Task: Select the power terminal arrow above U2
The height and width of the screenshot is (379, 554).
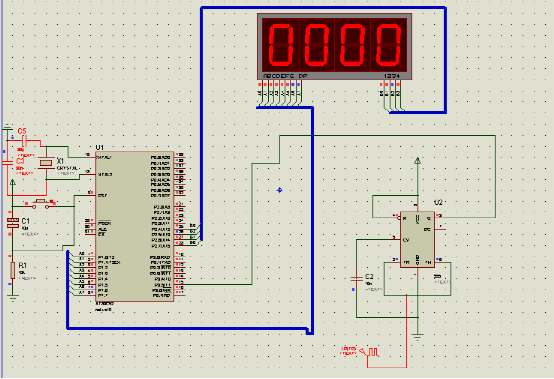Action: click(418, 161)
